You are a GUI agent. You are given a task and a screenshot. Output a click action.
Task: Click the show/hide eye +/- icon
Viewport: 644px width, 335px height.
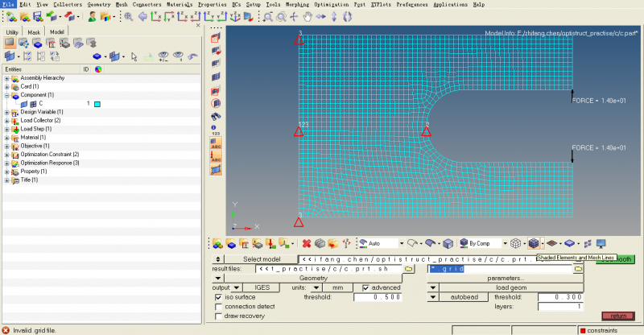pyautogui.click(x=163, y=56)
